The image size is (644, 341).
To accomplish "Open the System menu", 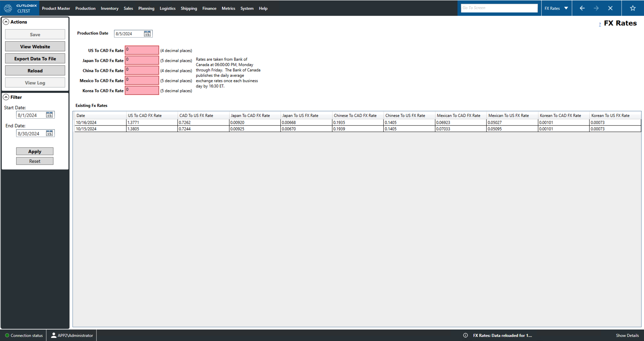I will click(x=247, y=8).
